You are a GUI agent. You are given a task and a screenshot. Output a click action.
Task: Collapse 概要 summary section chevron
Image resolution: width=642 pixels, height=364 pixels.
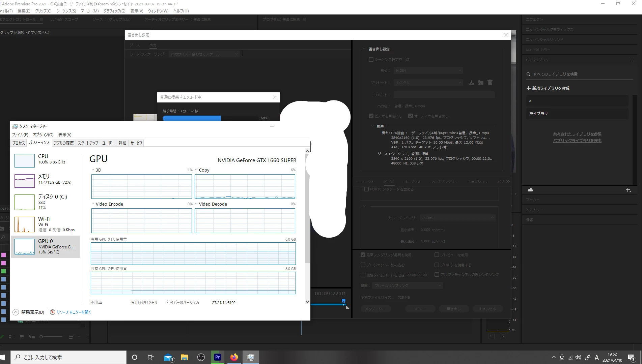[372, 126]
